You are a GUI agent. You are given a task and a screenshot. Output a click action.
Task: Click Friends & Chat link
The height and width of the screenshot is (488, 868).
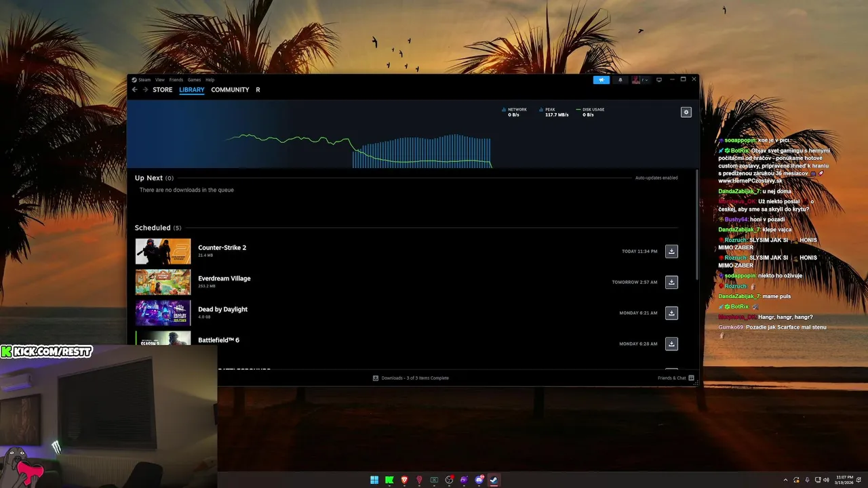click(671, 378)
